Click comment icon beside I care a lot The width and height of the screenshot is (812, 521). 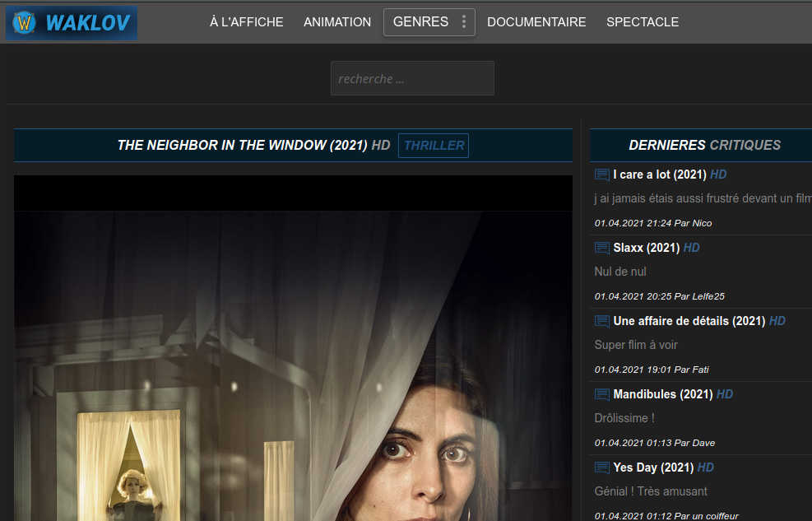(x=602, y=175)
